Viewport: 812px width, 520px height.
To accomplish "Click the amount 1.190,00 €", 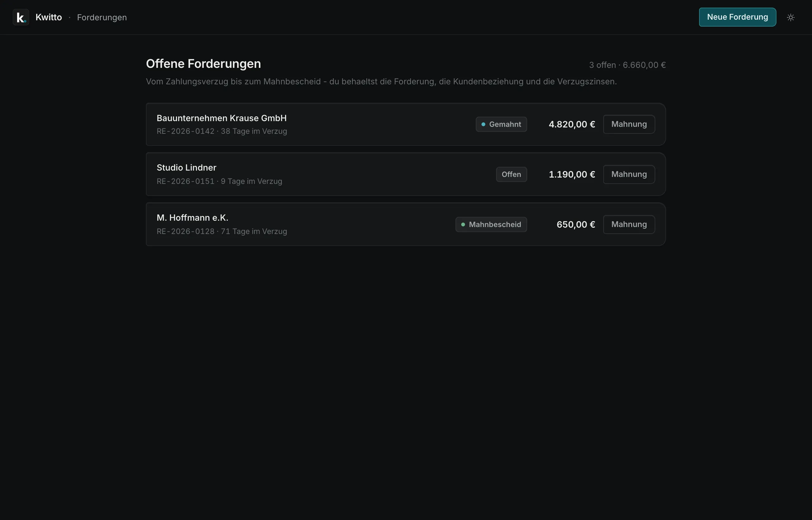I will pos(572,174).
